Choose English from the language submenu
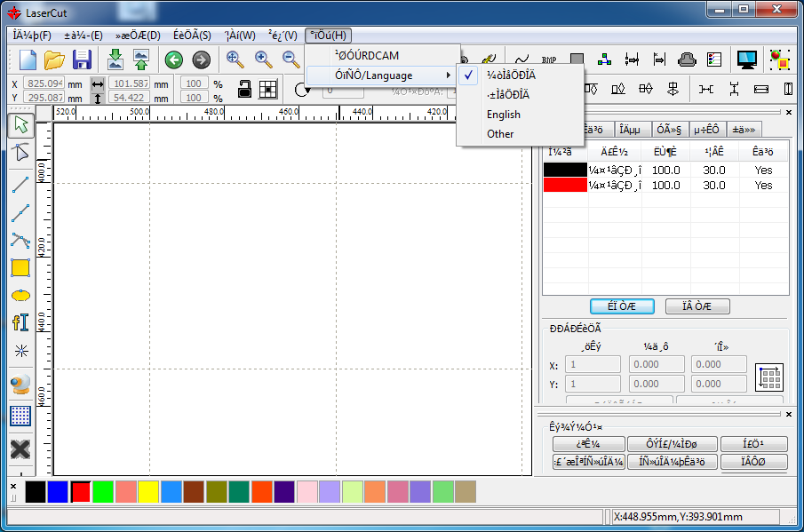804x532 pixels. [x=503, y=115]
